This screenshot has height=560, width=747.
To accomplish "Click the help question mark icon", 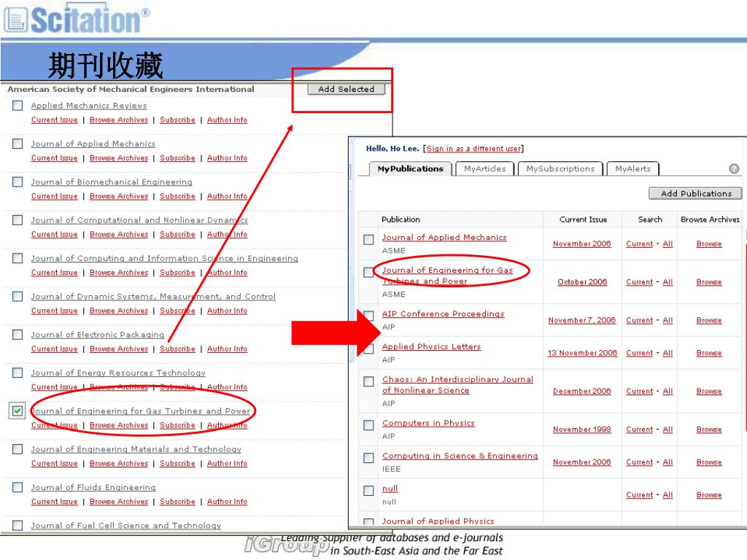I will 734,168.
